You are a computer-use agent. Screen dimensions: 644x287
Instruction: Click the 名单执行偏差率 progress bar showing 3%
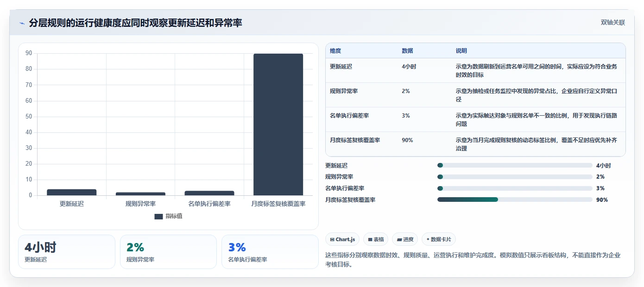515,188
